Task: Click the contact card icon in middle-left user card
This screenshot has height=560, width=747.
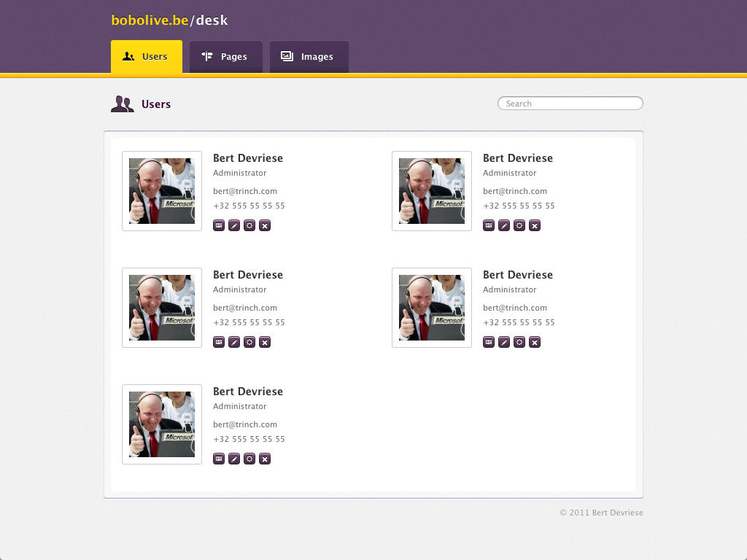Action: [x=219, y=342]
